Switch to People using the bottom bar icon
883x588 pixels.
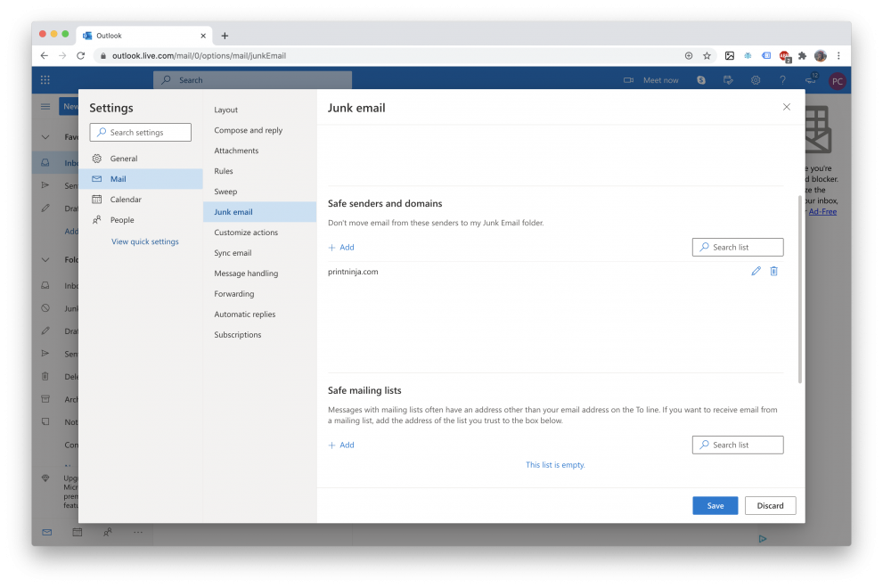(108, 532)
